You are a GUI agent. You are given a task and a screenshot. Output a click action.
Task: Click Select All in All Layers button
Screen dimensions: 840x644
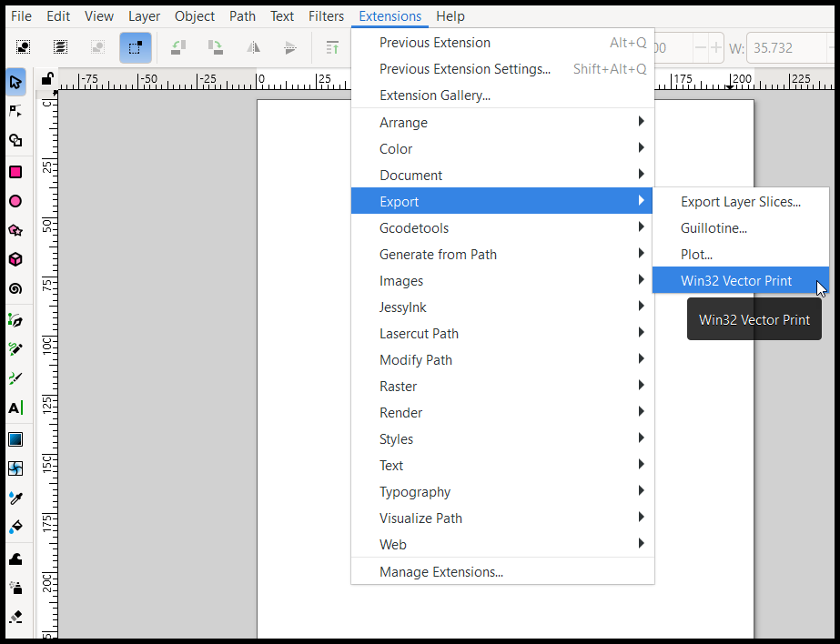click(60, 47)
